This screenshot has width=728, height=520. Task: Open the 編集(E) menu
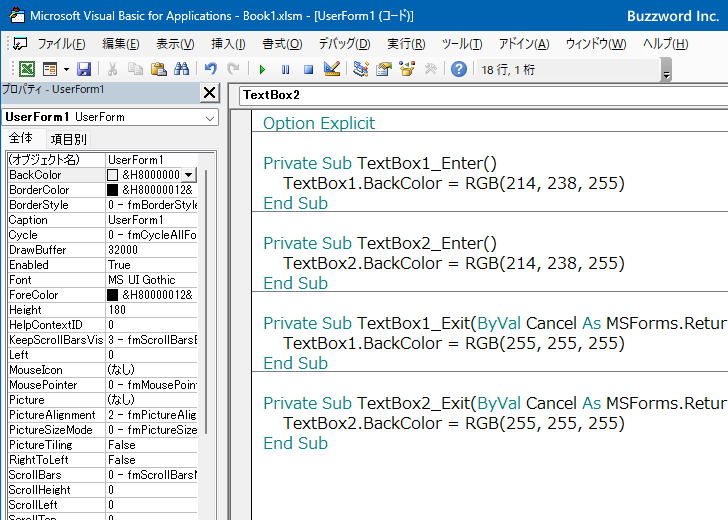pyautogui.click(x=121, y=44)
